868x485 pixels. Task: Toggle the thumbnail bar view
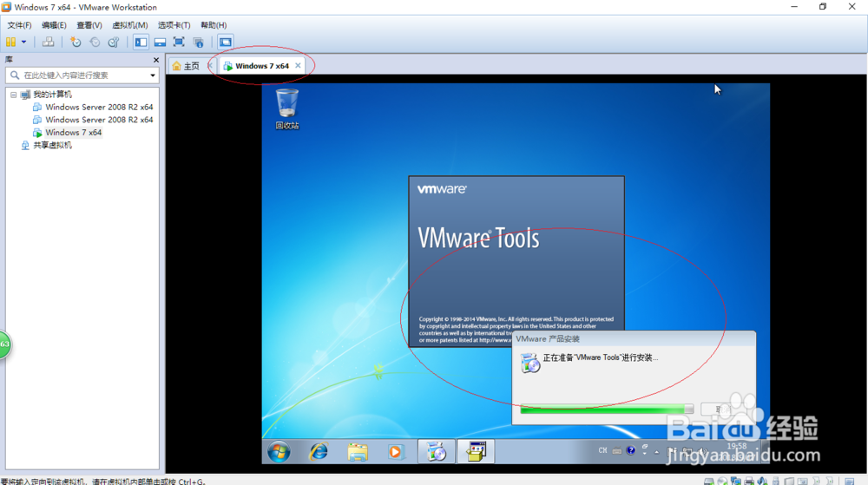[160, 42]
